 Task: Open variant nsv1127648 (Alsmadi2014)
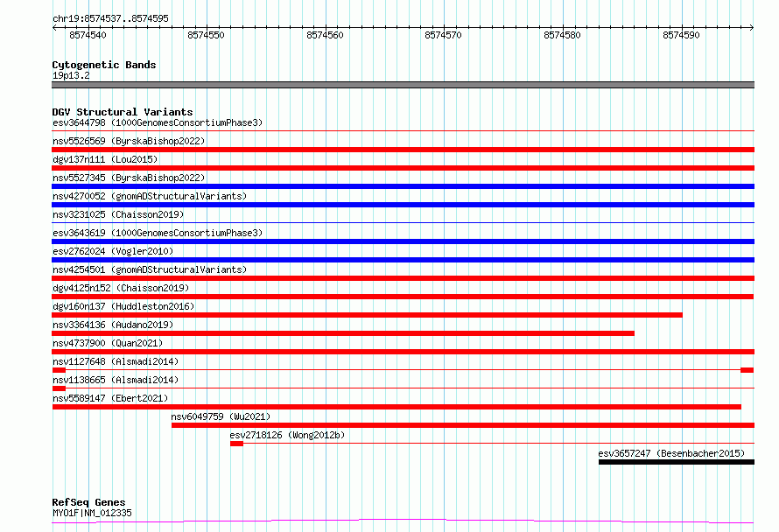[116, 361]
